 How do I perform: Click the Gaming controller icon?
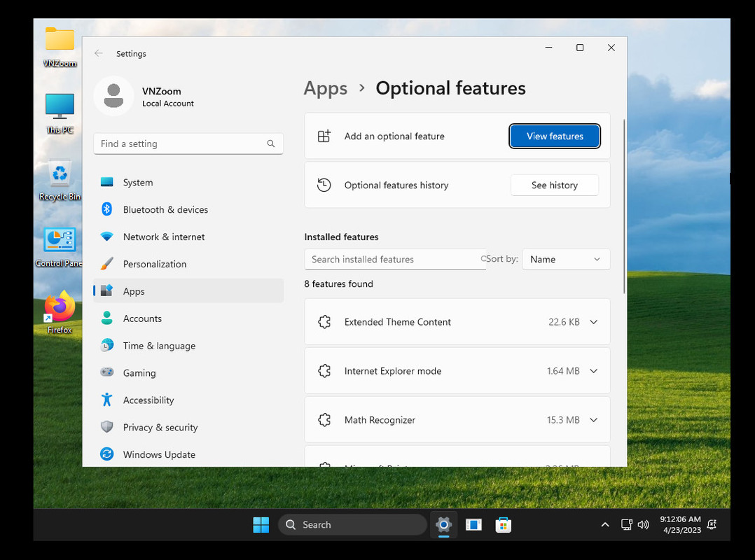(x=107, y=372)
